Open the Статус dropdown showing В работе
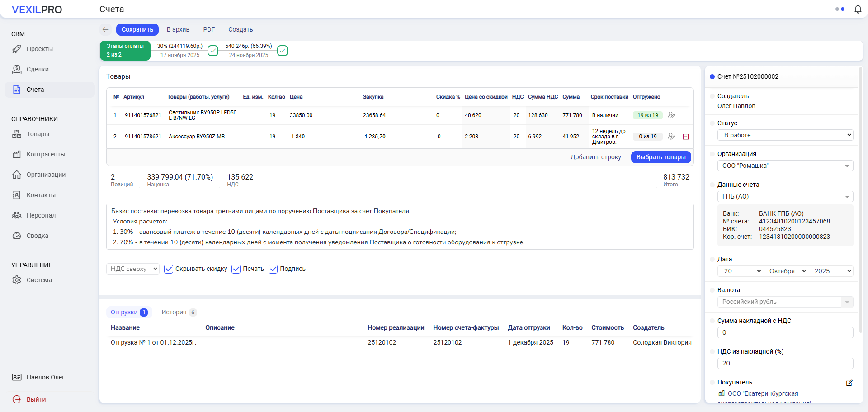Screen dimensions: 868x412 pos(785,135)
